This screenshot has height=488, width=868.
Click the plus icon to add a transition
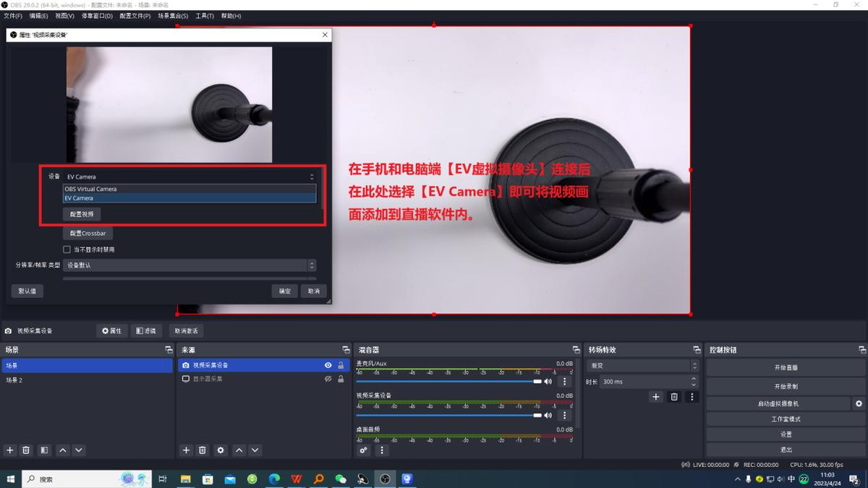pyautogui.click(x=656, y=396)
